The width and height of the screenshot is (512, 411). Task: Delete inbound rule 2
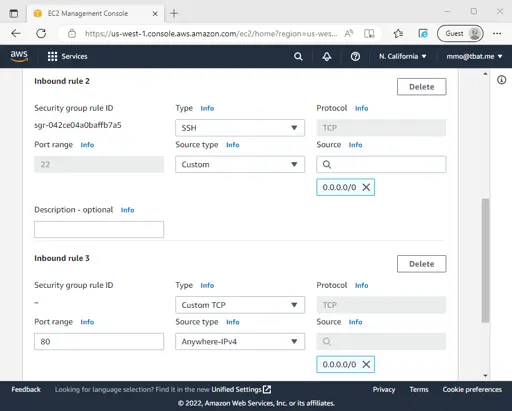422,87
